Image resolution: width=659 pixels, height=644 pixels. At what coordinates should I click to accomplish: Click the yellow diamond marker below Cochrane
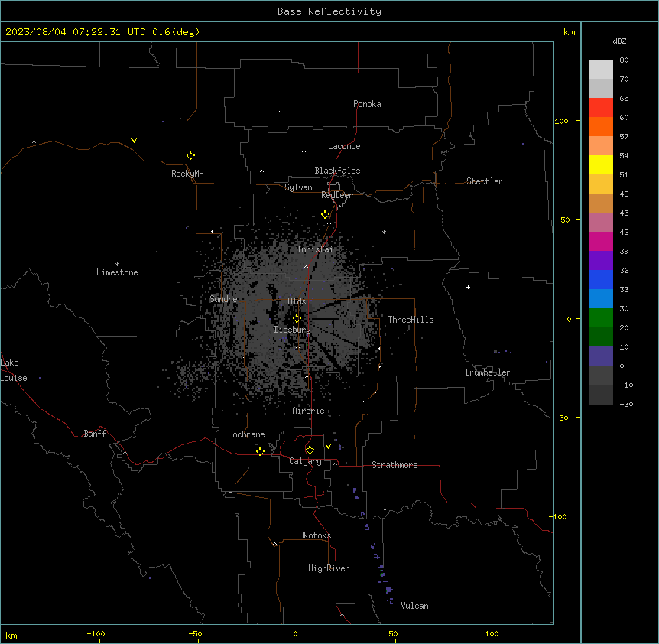(260, 451)
